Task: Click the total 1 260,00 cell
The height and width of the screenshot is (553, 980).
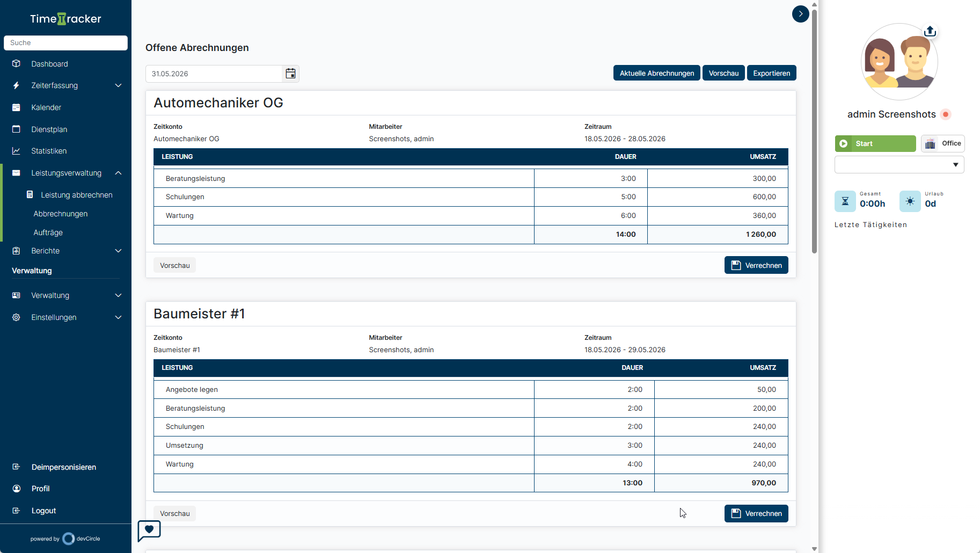Action: pos(718,235)
